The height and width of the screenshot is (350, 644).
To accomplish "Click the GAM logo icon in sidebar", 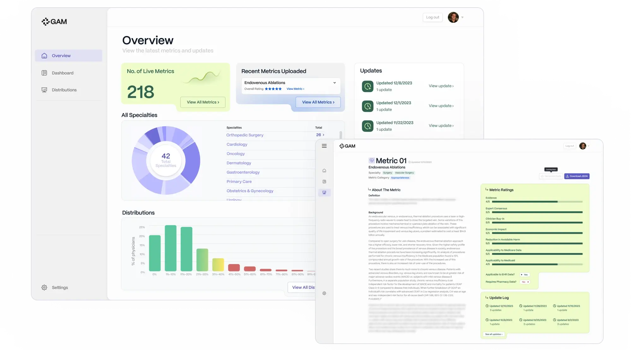I will 45,21.
